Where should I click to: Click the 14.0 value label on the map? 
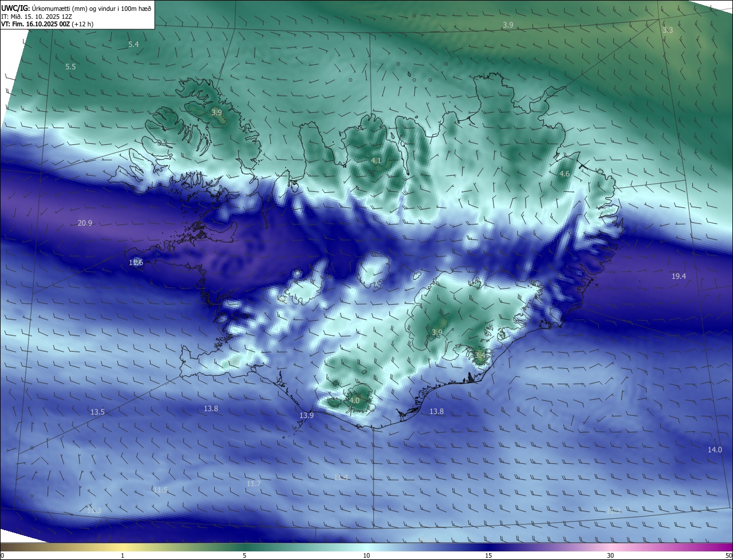point(715,449)
